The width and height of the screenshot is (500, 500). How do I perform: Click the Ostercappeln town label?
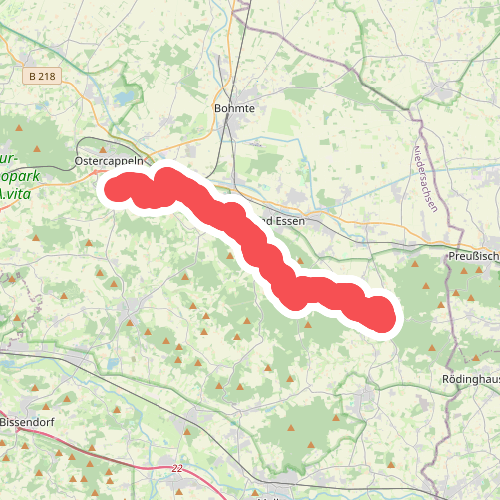(x=109, y=161)
